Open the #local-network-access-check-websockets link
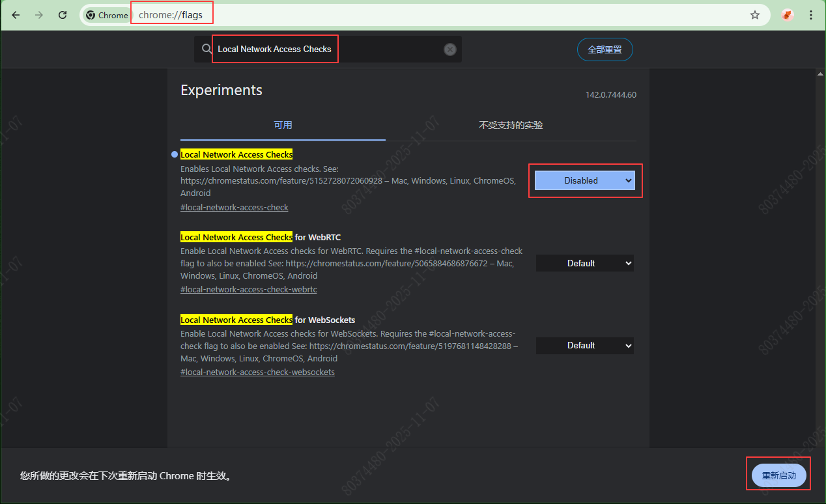Screen dimensions: 826x504 click(257, 372)
